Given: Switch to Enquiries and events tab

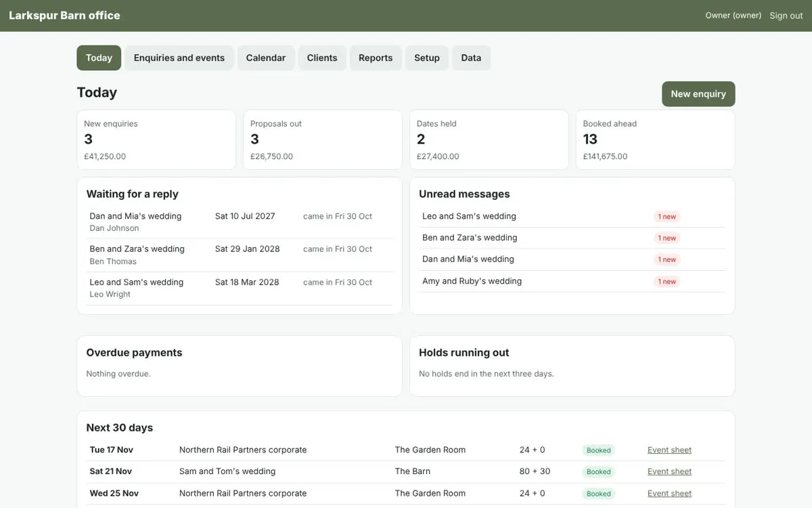Looking at the screenshot, I should [179, 58].
